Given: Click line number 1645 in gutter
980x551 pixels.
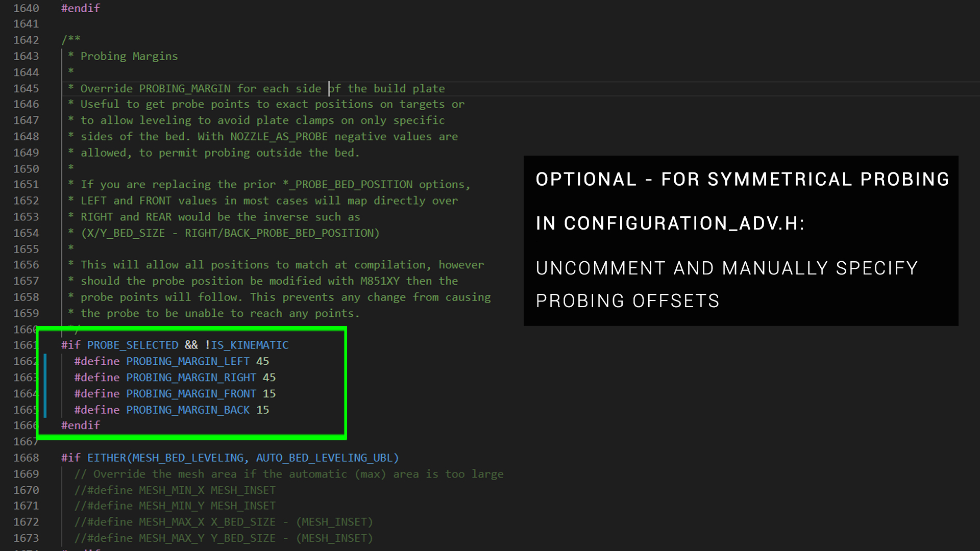Looking at the screenshot, I should click(x=26, y=88).
